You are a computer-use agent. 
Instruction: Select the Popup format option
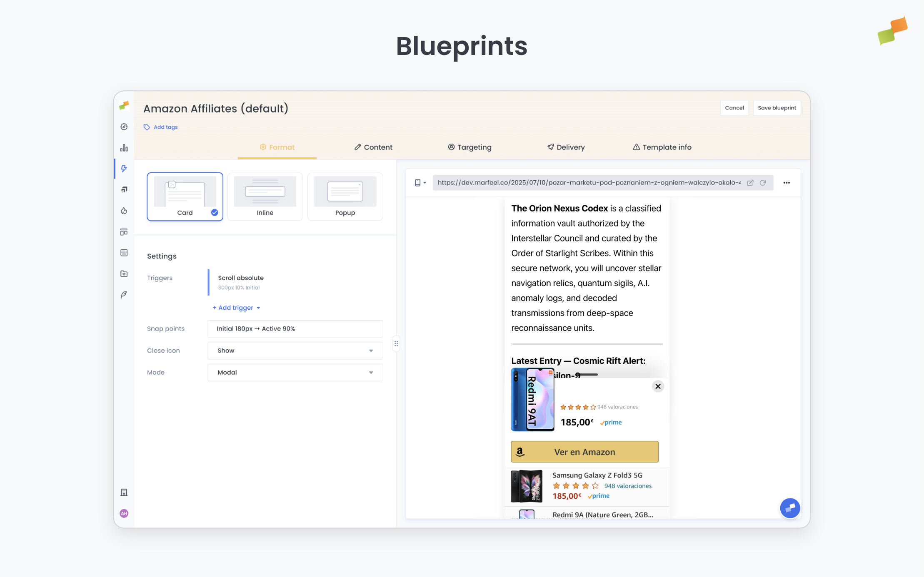coord(345,196)
